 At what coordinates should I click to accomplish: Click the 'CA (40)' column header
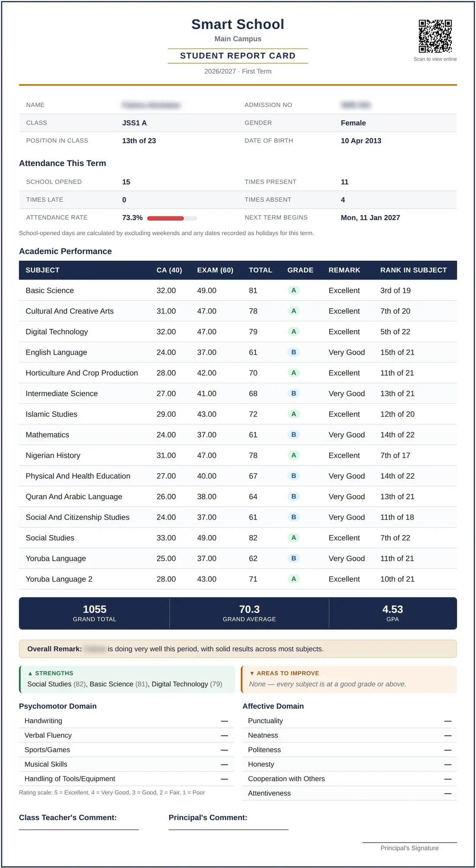click(x=169, y=270)
